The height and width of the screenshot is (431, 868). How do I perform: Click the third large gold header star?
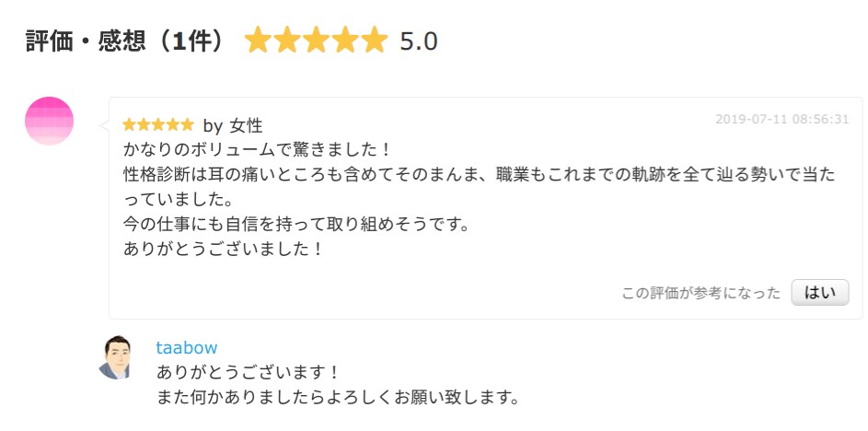[x=316, y=40]
